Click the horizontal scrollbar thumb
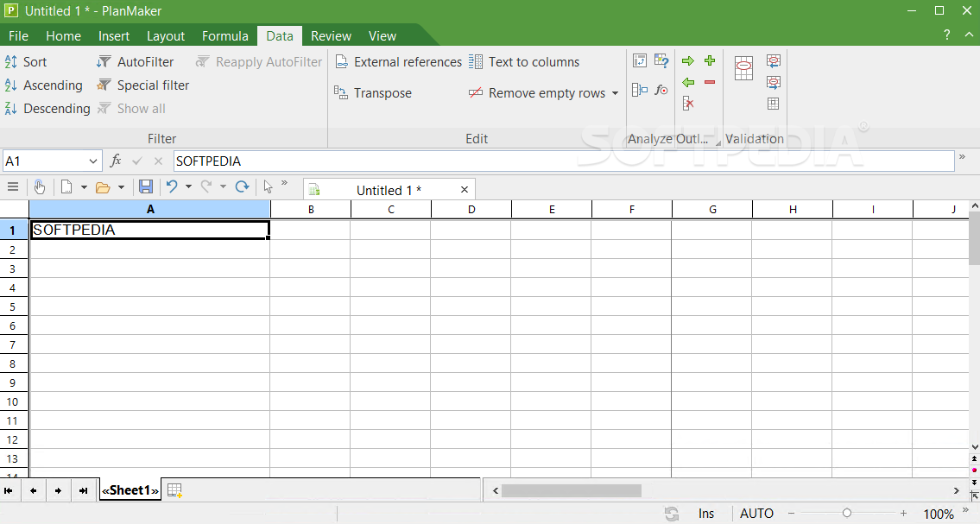The width and height of the screenshot is (980, 524). (572, 491)
